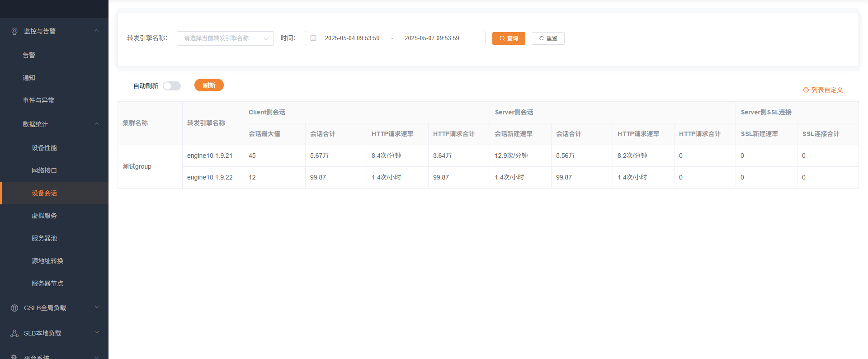Viewport: 868px width, 359px height.
Task: Open the 告警 page
Action: coord(29,55)
